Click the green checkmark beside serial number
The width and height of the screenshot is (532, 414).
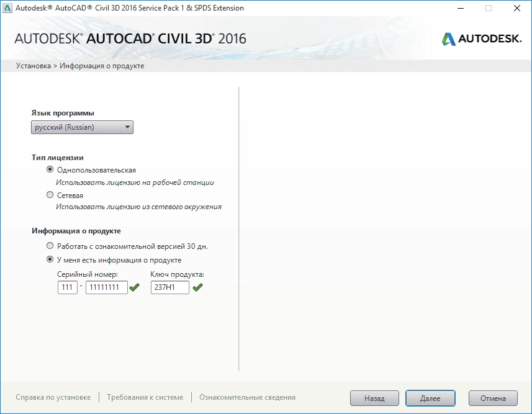pyautogui.click(x=134, y=287)
